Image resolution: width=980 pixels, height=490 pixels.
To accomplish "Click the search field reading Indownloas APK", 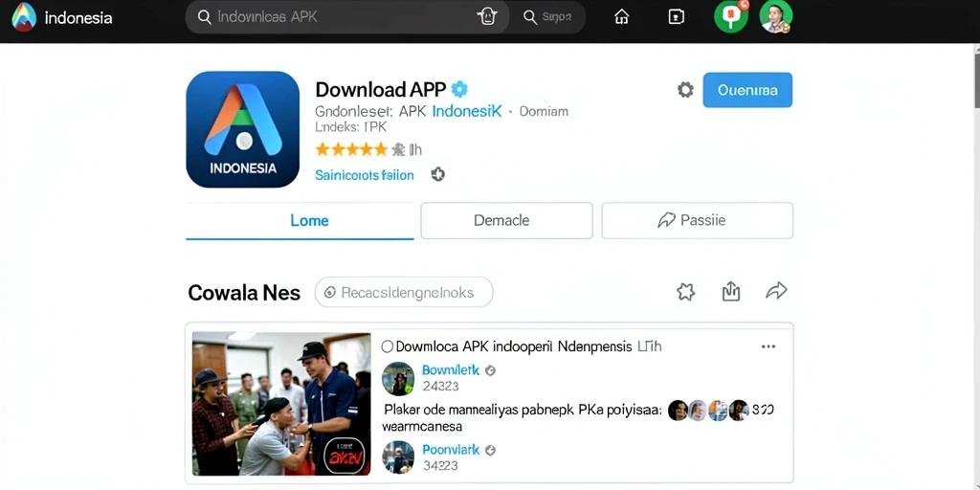I will pyautogui.click(x=346, y=17).
